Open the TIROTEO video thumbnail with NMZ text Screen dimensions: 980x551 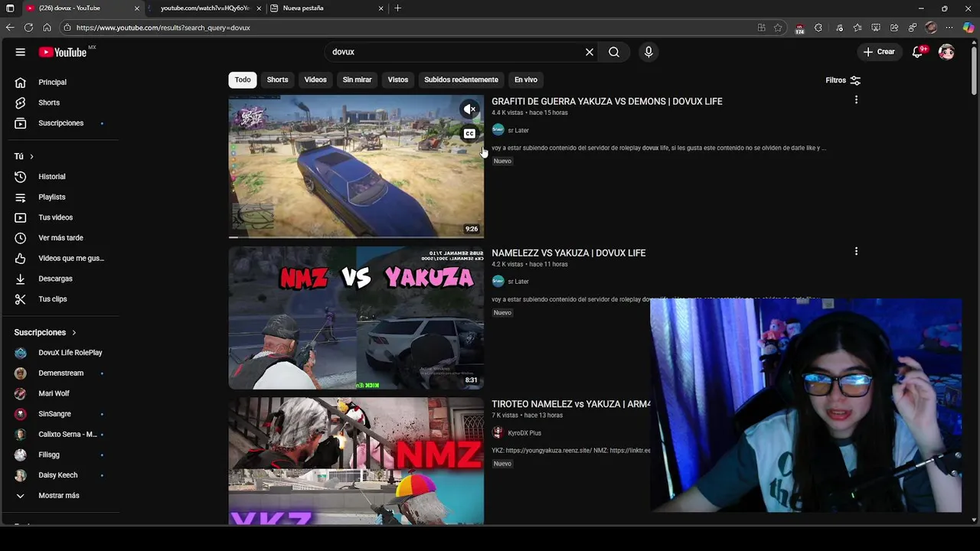coord(356,461)
